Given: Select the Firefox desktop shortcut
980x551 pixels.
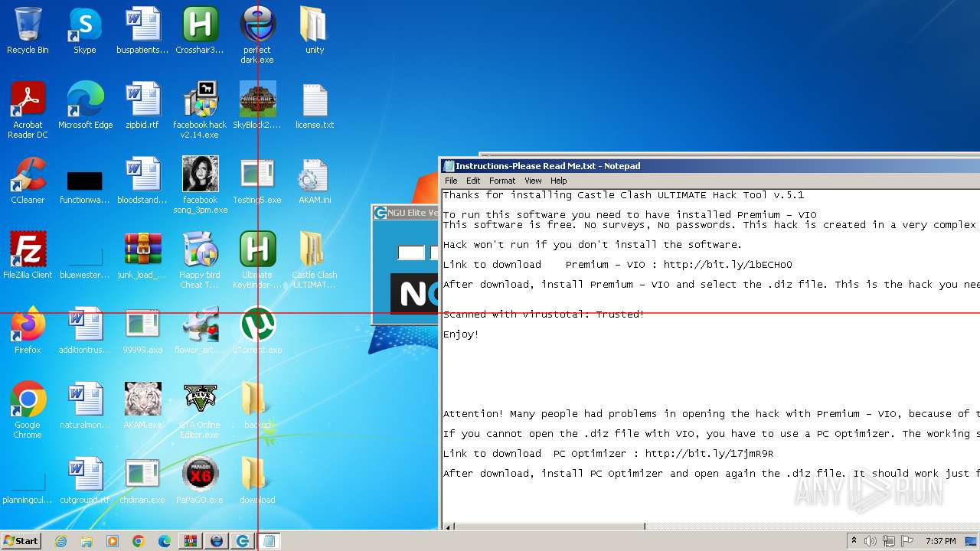Looking at the screenshot, I should click(x=28, y=331).
